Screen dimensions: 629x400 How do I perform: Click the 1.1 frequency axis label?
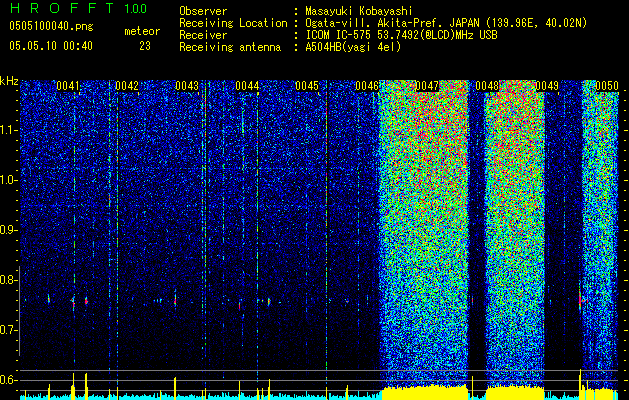pyautogui.click(x=8, y=130)
